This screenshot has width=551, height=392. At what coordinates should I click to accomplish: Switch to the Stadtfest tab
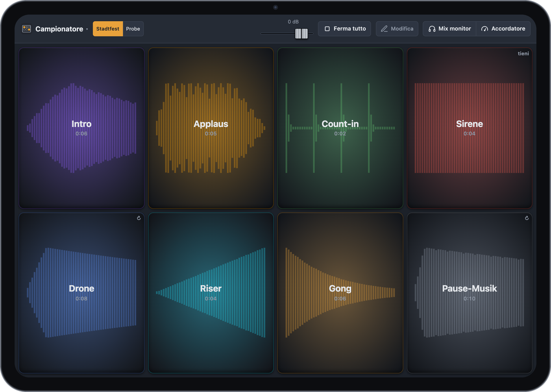pyautogui.click(x=108, y=29)
